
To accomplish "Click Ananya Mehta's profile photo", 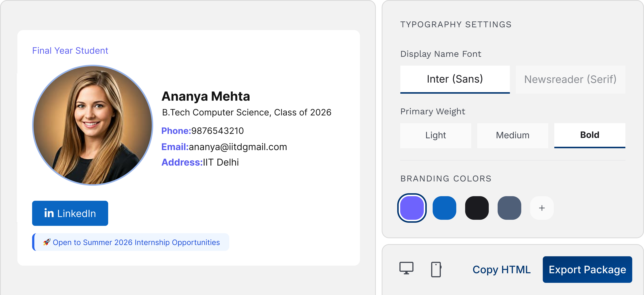I will pos(93,125).
